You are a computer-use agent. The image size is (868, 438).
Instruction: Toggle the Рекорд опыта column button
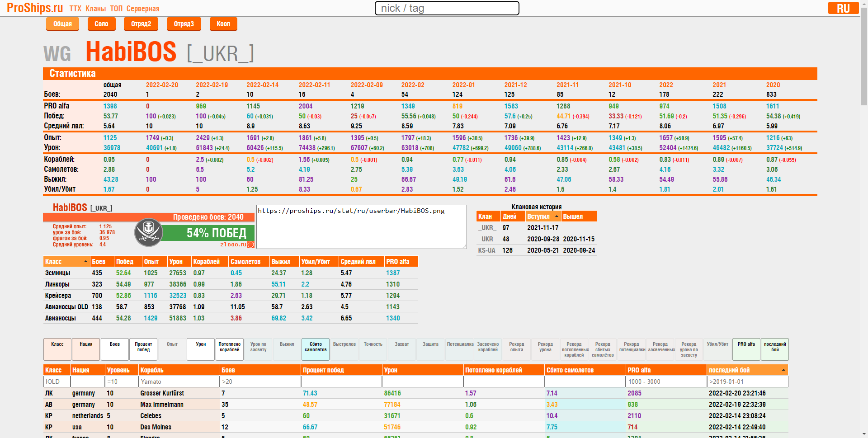tap(517, 349)
